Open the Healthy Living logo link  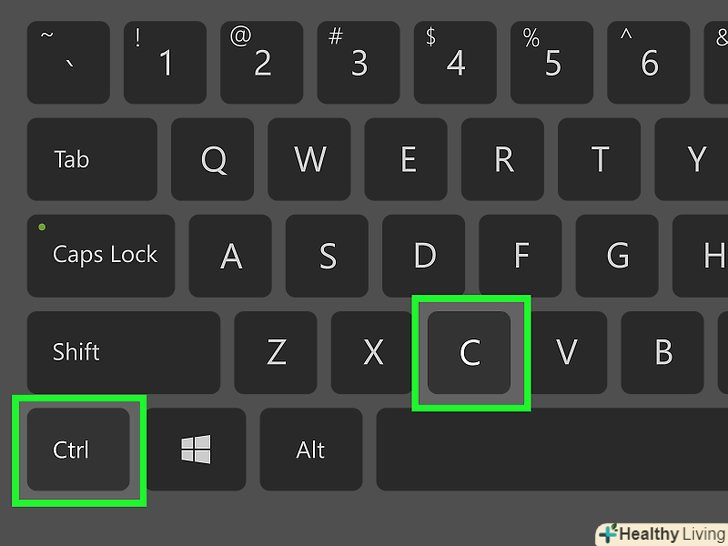tap(663, 534)
